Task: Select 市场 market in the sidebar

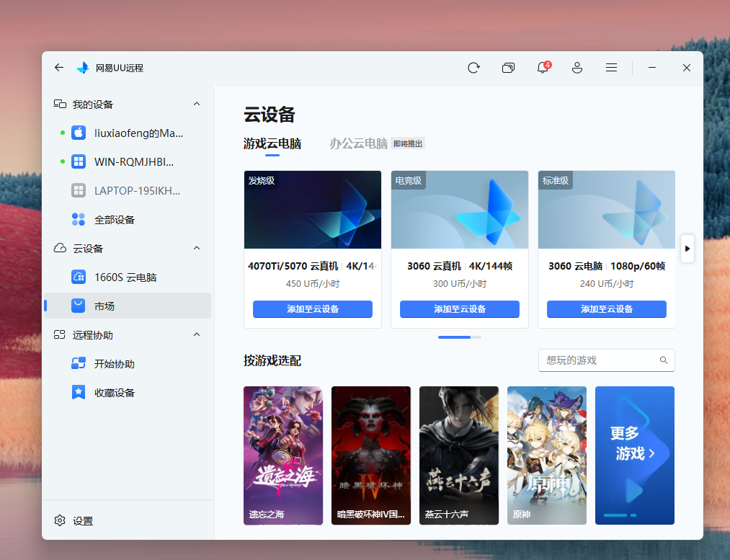Action: pyautogui.click(x=128, y=306)
